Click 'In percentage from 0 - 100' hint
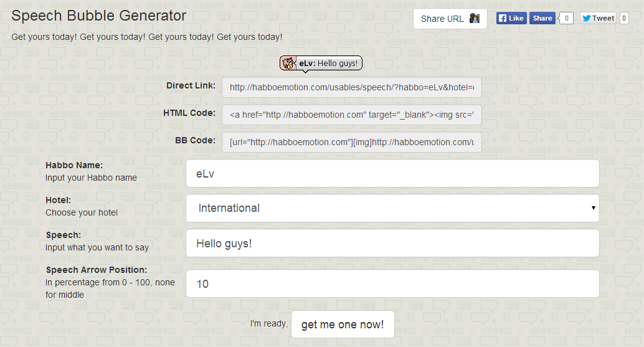This screenshot has height=347, width=644. (110, 288)
